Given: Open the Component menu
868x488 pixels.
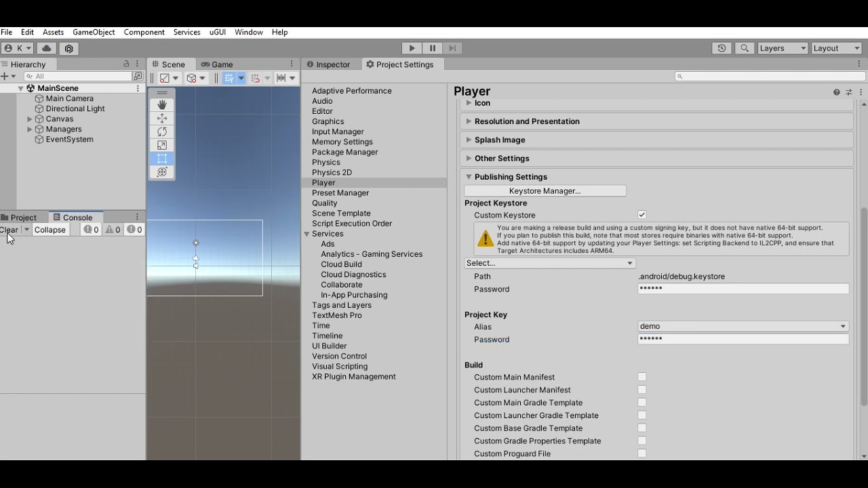Looking at the screenshot, I should click(x=144, y=32).
